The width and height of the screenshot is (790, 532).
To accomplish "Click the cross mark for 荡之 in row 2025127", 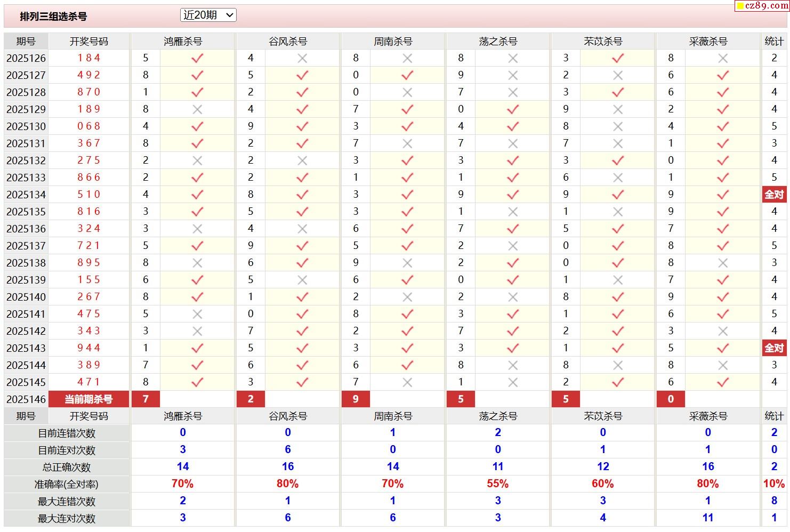I will pyautogui.click(x=513, y=75).
